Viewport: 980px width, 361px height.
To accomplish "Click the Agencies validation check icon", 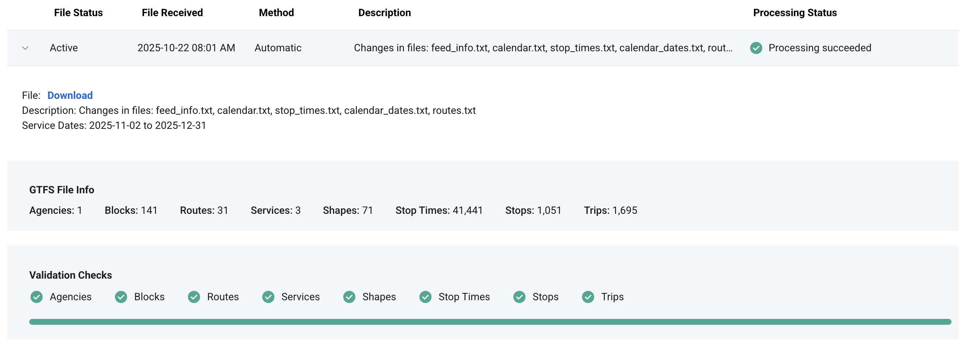I will (37, 297).
